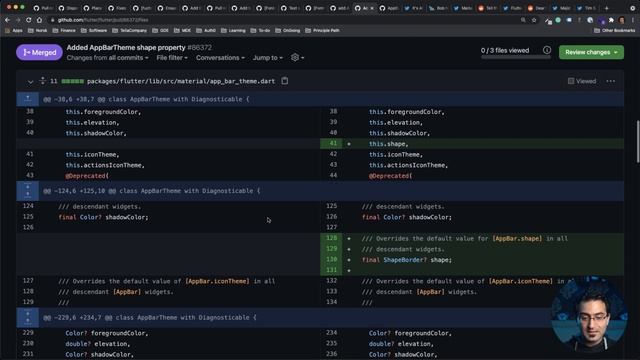Bookmark this page with the star icon
Image resolution: width=640 pixels, height=360 pixels.
(x=534, y=20)
